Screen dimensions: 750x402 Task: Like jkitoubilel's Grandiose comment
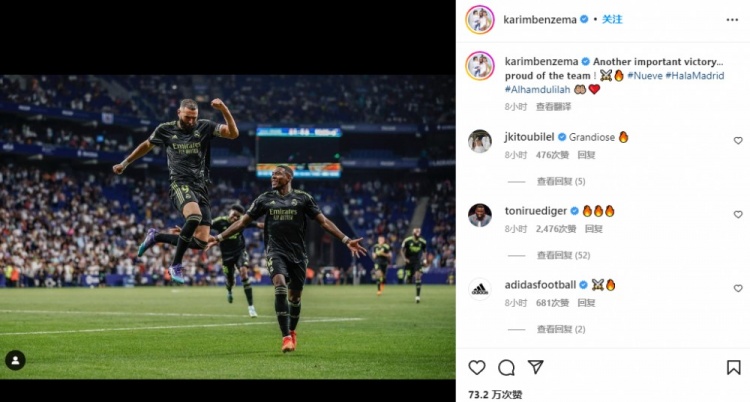coord(738,141)
